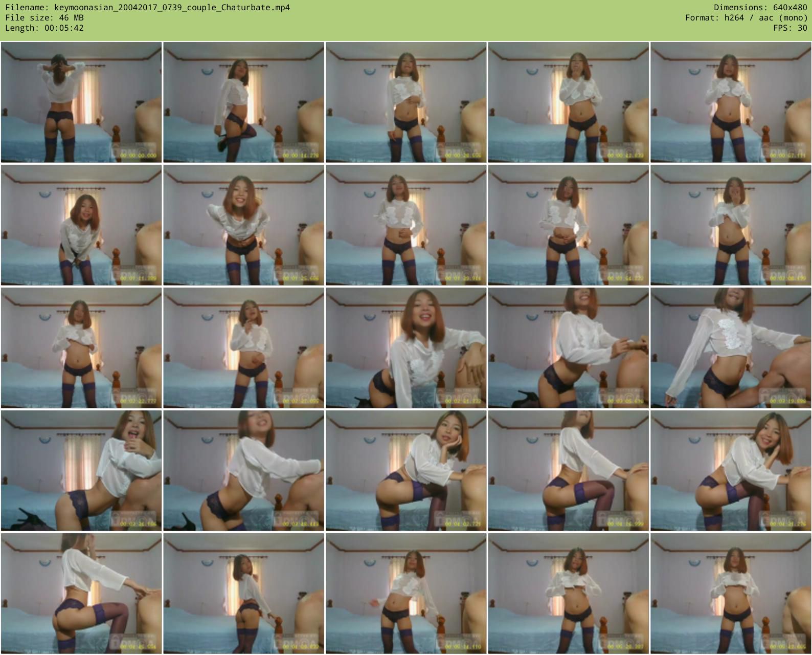Click the 'File size: 46 MB' line
This screenshot has height=655, width=812.
44,18
